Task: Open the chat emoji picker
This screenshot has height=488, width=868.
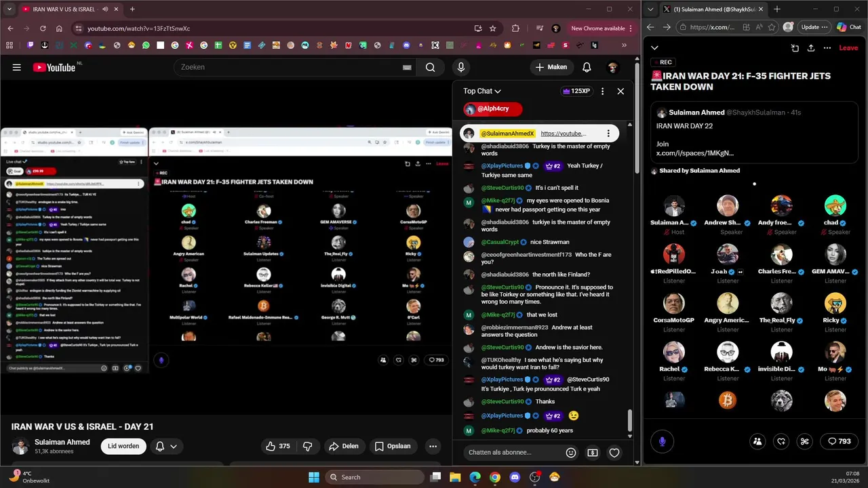Action: click(571, 452)
